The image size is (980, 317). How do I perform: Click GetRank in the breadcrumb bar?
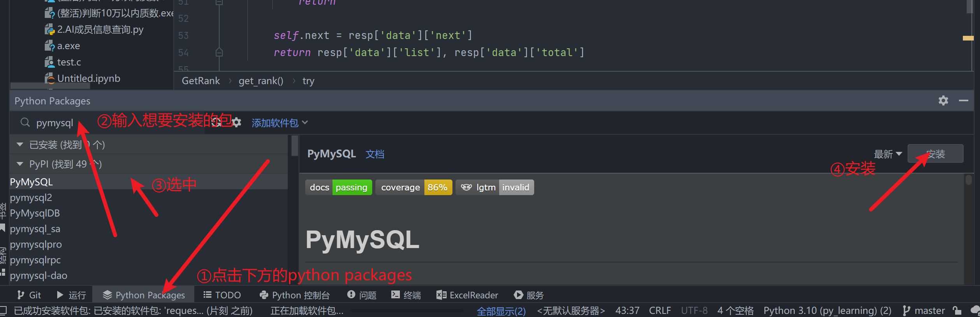point(201,81)
